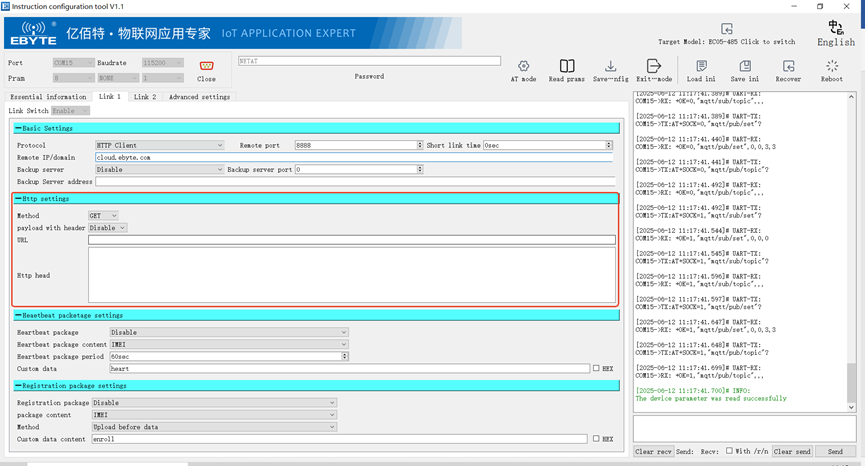Close the serial port with Close icon
The width and height of the screenshot is (865, 466).
click(x=206, y=66)
